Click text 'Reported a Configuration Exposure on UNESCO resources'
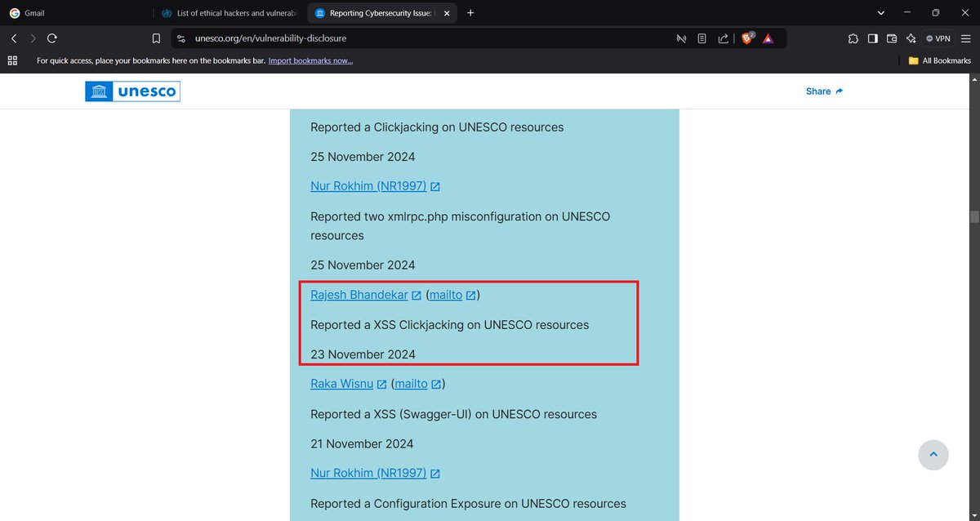Screen dimensions: 980x521 [469, 504]
